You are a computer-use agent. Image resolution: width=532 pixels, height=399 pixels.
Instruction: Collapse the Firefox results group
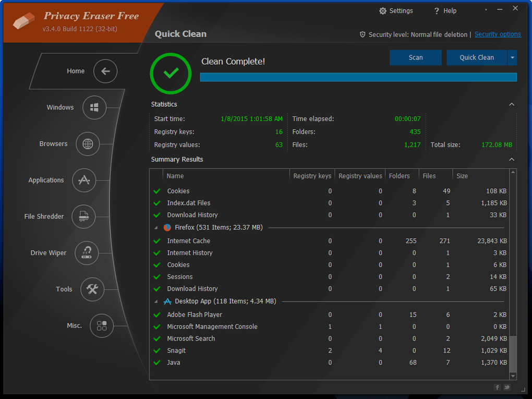(156, 227)
